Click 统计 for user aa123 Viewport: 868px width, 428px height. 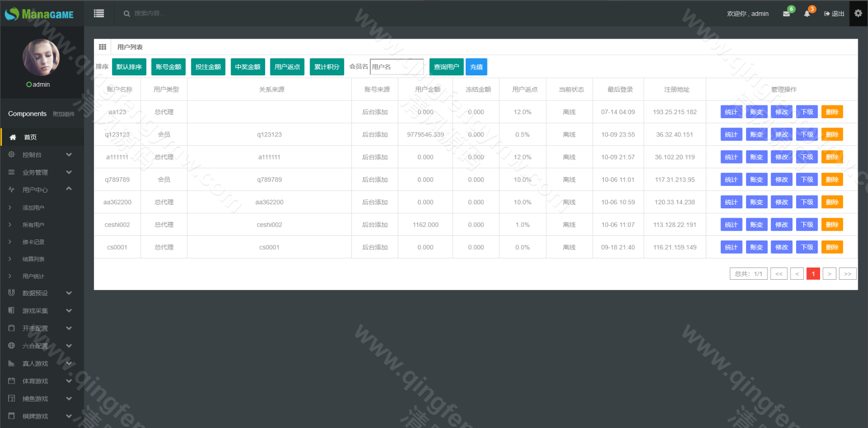(731, 112)
